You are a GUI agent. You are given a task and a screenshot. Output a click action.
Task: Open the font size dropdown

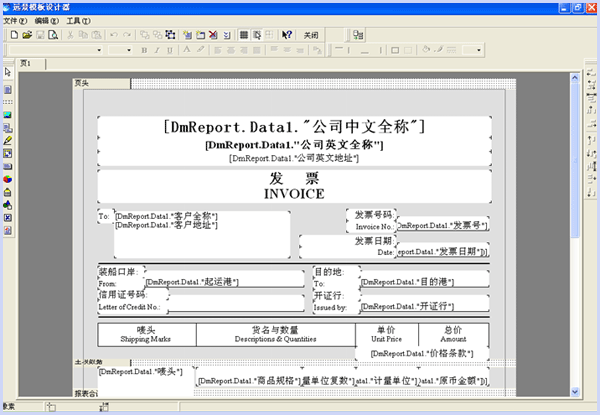[x=129, y=50]
